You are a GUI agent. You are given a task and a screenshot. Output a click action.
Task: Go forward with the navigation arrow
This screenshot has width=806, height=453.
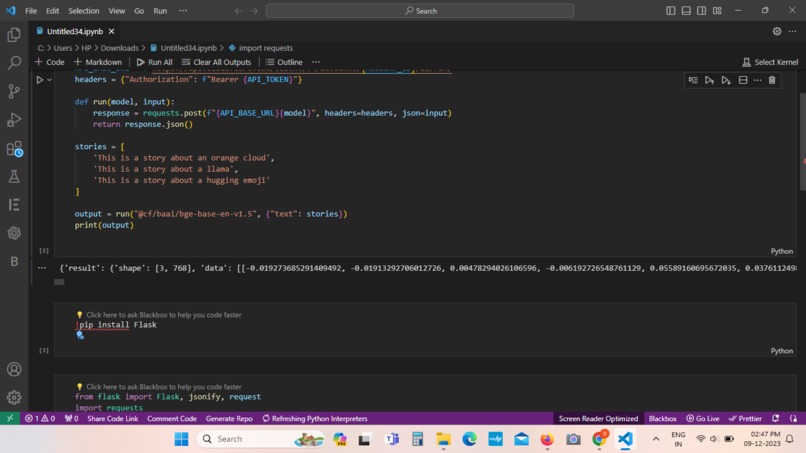(x=254, y=11)
